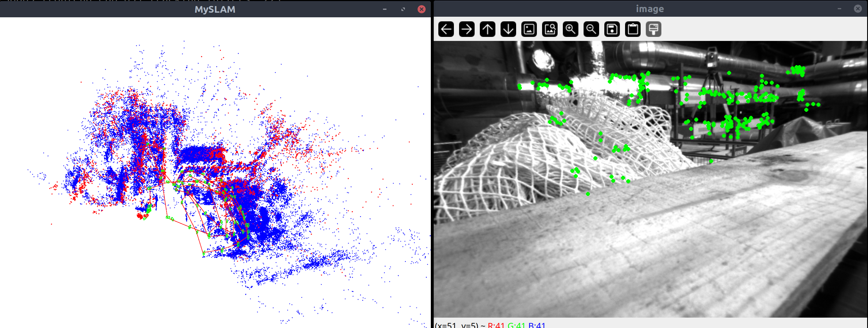The height and width of the screenshot is (328, 868).
Task: Maximize the MySLAM window
Action: click(403, 9)
